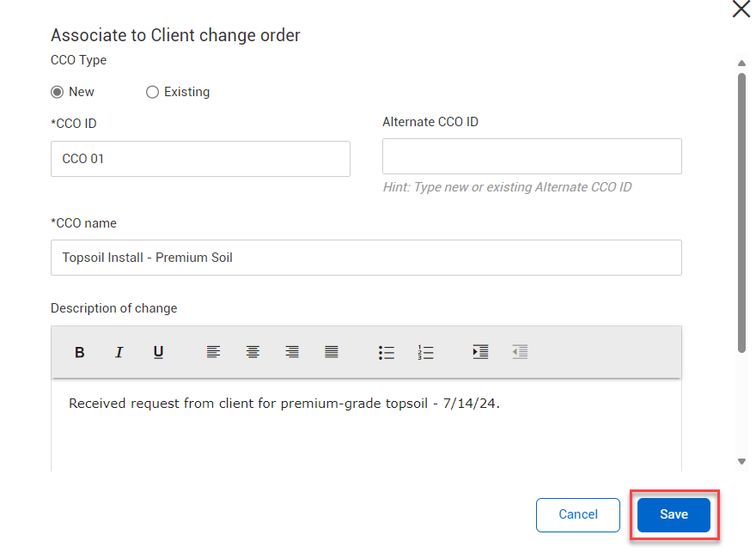Save the client change order
This screenshot has width=756, height=559.
point(674,514)
